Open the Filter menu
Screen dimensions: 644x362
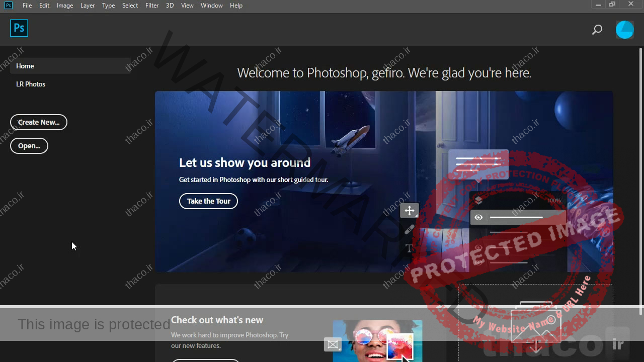(x=152, y=6)
